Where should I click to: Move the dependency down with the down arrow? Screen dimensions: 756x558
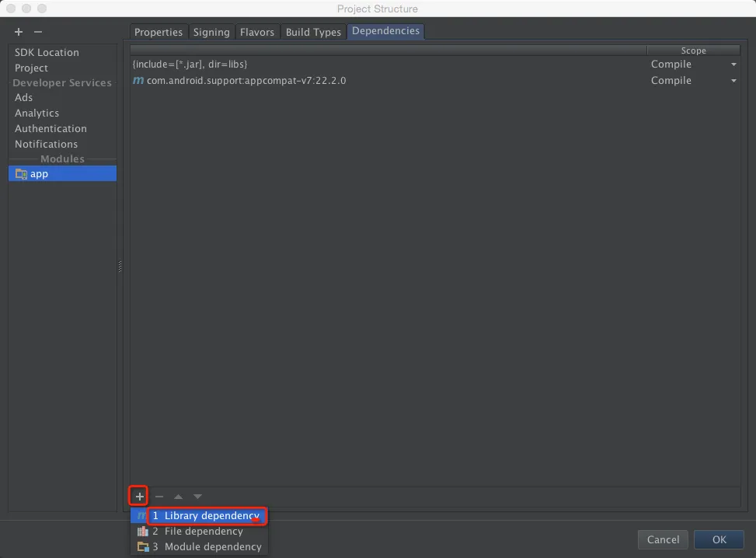(x=197, y=497)
